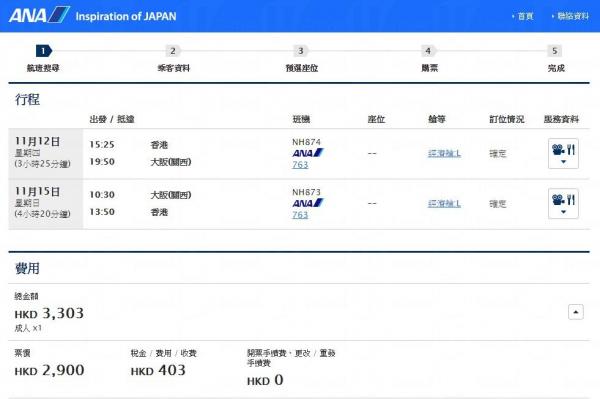600x399 pixels.
Task: Select step 1 航班搜尋 in progress bar
Action: coord(43,59)
